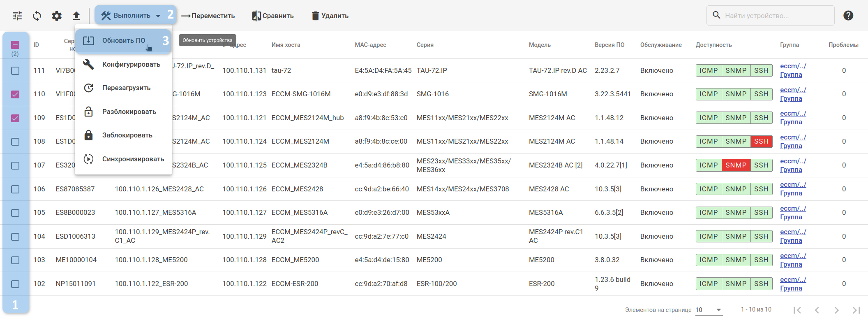Image resolution: width=868 pixels, height=321 pixels.
Task: Click the Переместить button
Action: [x=208, y=16]
